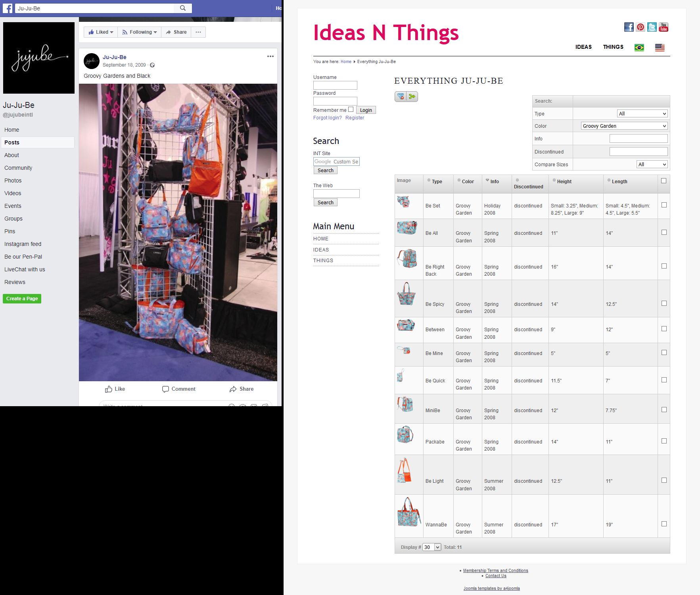
Task: Click the Forgot login? link
Action: (328, 118)
